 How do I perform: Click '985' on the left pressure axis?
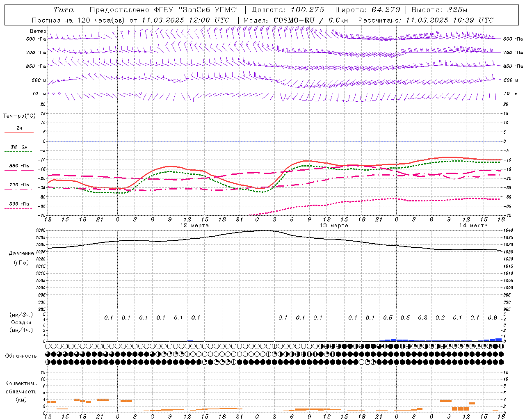(41, 310)
